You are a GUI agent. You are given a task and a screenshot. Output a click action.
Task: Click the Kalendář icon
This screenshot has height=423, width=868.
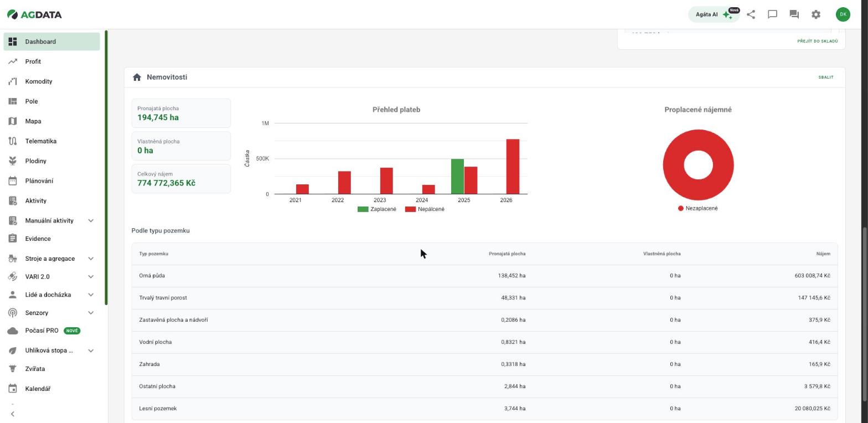(13, 389)
